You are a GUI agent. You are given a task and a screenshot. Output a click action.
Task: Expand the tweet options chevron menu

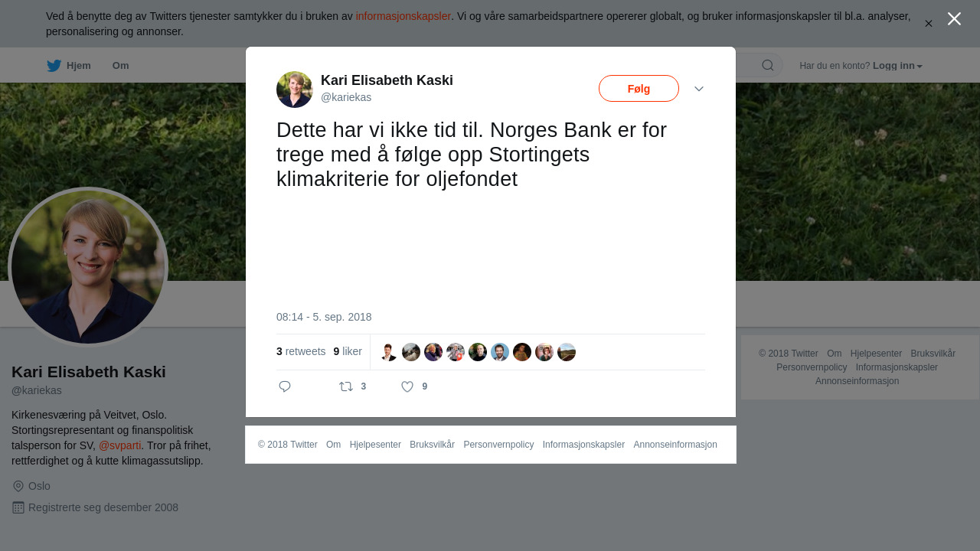click(699, 89)
